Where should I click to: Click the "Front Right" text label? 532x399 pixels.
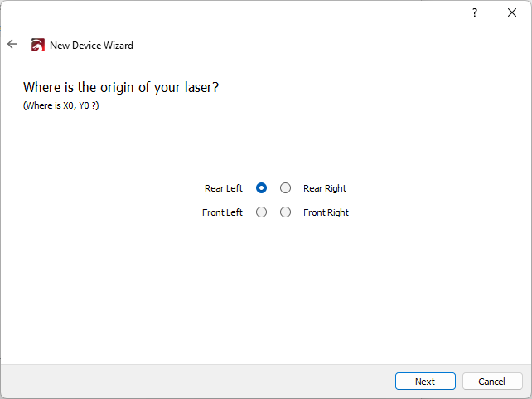click(x=326, y=212)
